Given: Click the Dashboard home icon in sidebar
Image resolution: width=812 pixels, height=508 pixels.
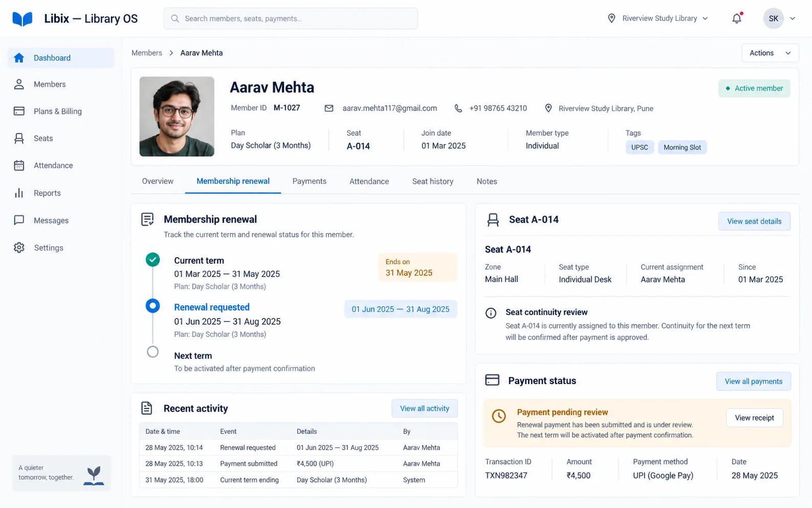Looking at the screenshot, I should [x=19, y=58].
